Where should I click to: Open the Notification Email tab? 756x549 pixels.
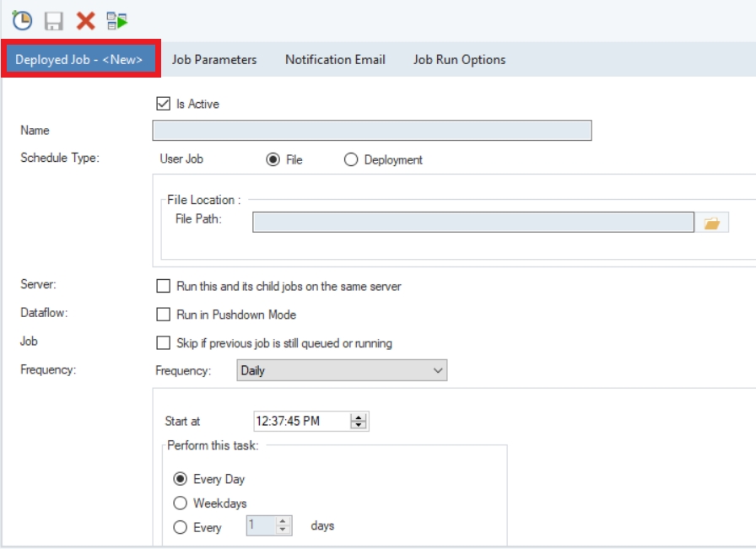tap(335, 60)
